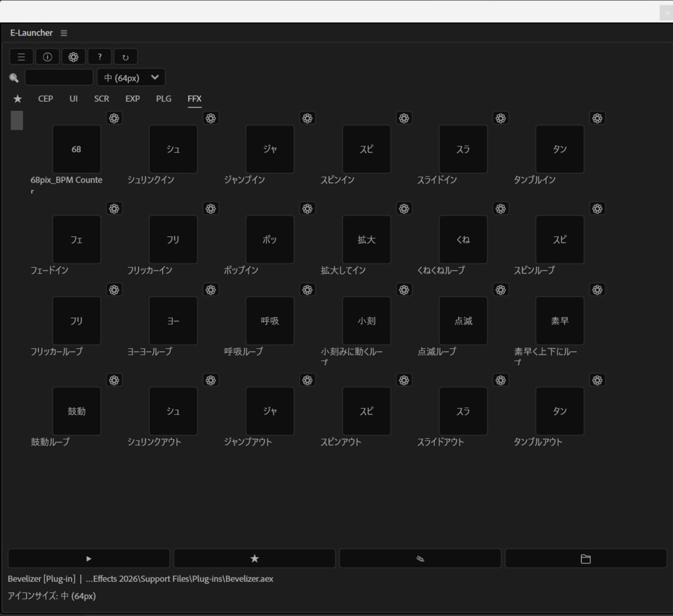Select the スピンイン preset tile
This screenshot has height=616, width=673.
click(x=367, y=149)
